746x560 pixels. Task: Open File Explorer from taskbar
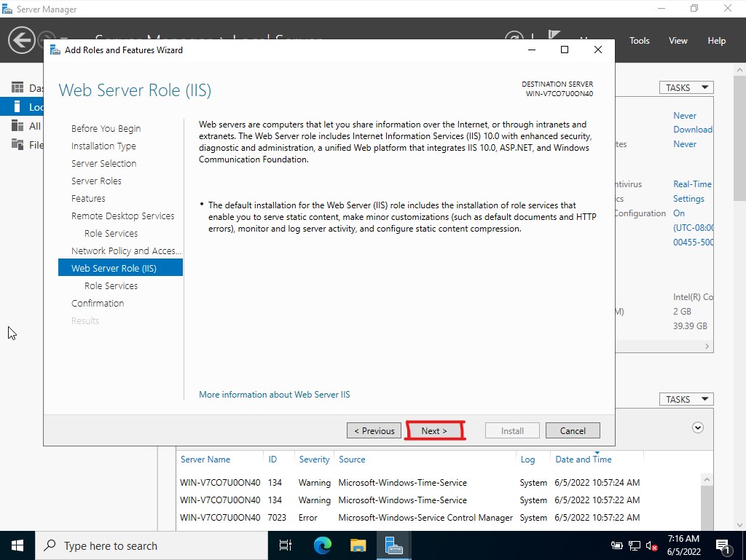[x=358, y=545]
